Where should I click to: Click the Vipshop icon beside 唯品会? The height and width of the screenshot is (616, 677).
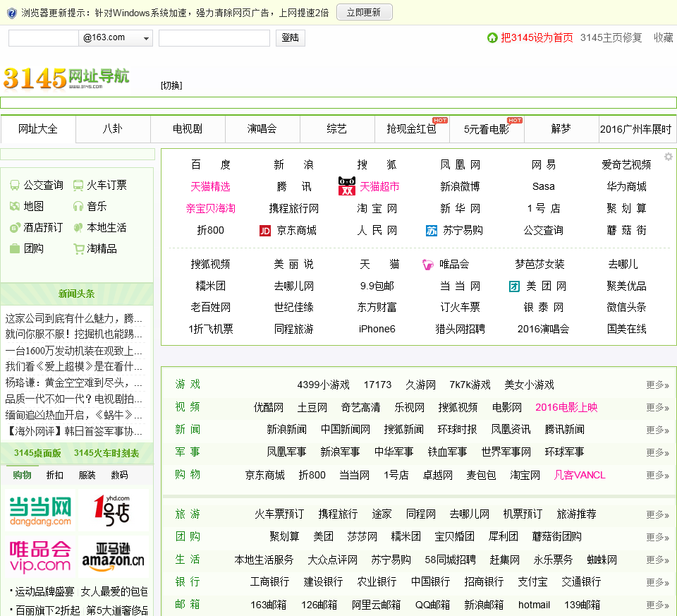tap(427, 265)
